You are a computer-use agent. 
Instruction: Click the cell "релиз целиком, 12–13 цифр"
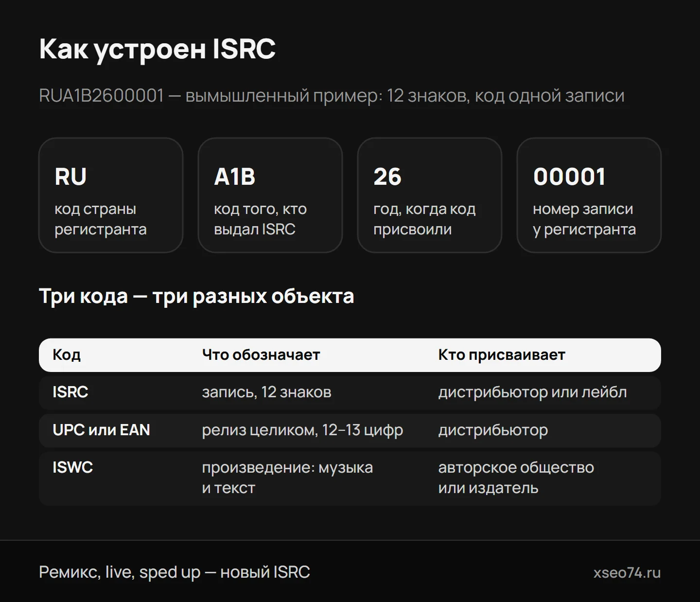click(302, 430)
